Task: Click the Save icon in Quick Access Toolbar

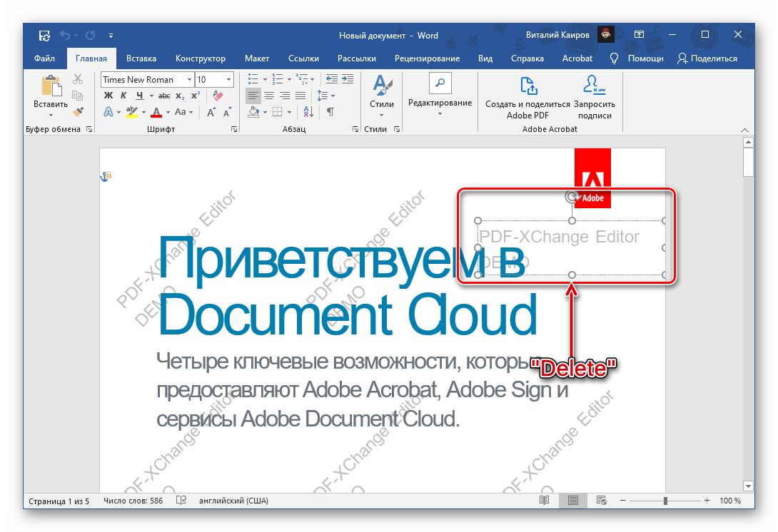Action: pos(45,35)
